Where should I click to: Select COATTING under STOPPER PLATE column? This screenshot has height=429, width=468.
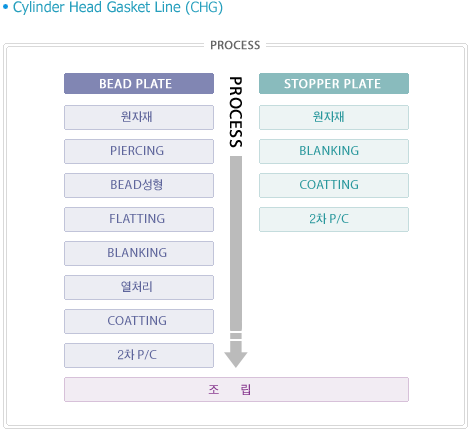point(334,185)
